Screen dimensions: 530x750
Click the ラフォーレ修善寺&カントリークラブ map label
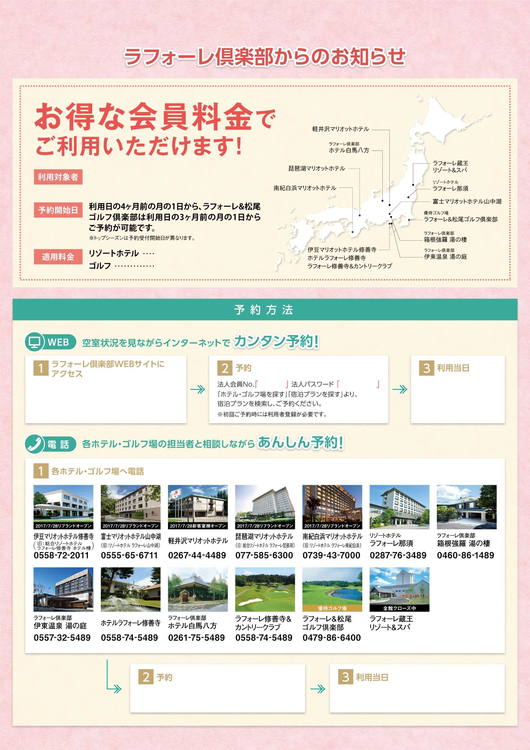coord(349,266)
